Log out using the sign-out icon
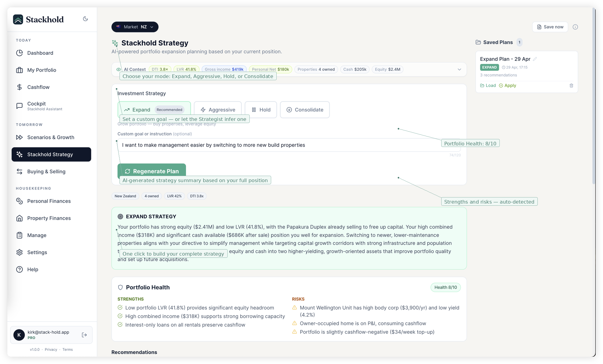 click(x=85, y=335)
